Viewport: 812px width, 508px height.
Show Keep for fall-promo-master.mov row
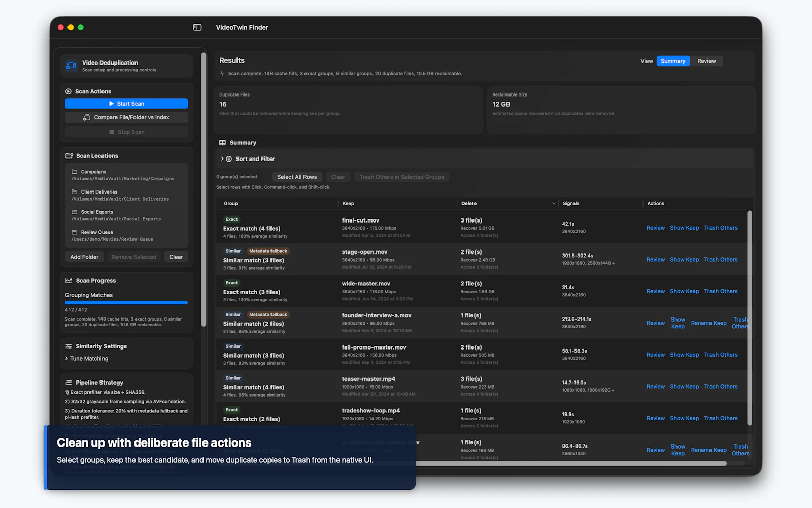click(x=685, y=355)
